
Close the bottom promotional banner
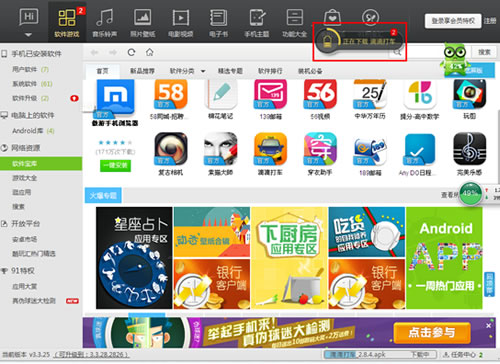(488, 326)
